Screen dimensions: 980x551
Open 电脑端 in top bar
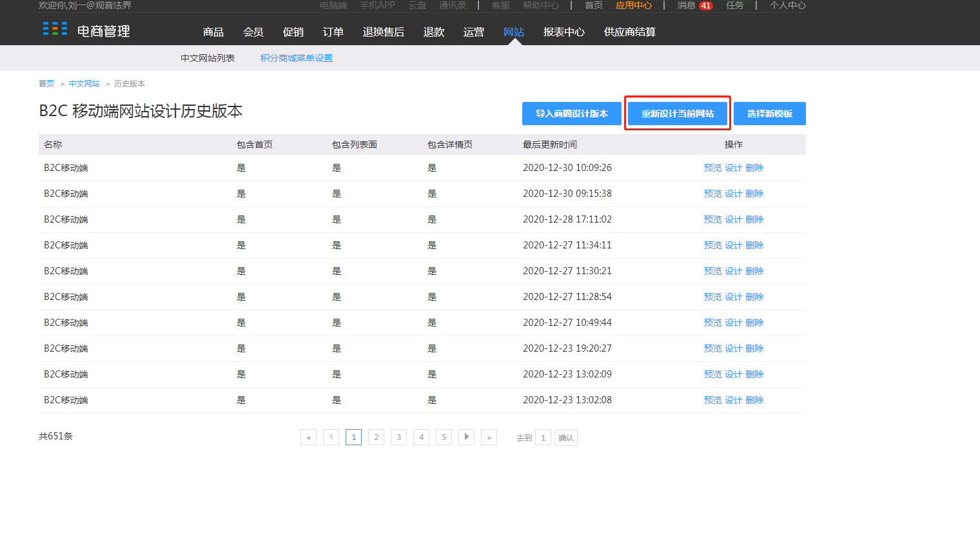click(333, 5)
